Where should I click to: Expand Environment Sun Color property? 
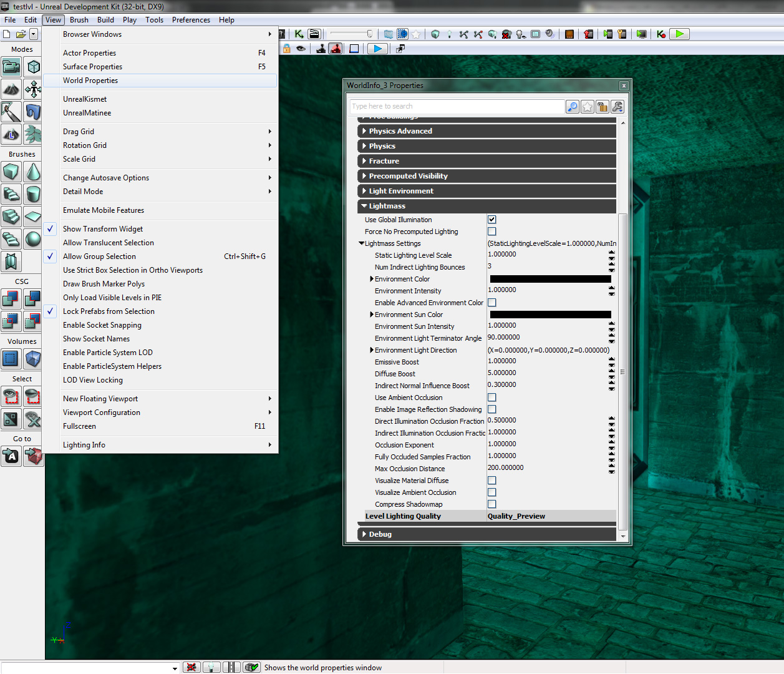[372, 315]
